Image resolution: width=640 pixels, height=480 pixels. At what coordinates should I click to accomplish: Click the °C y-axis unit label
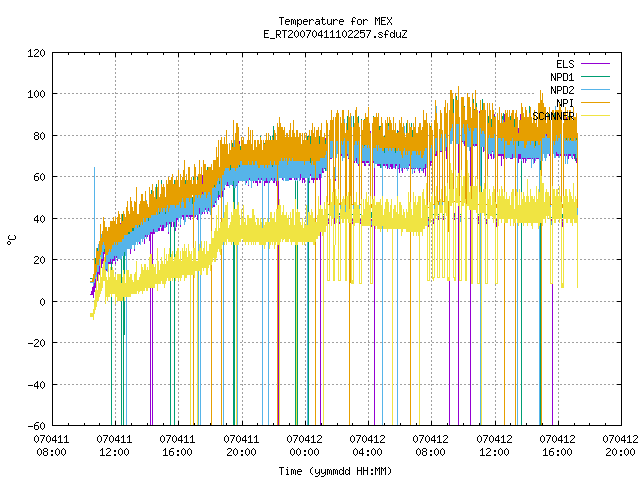point(12,240)
